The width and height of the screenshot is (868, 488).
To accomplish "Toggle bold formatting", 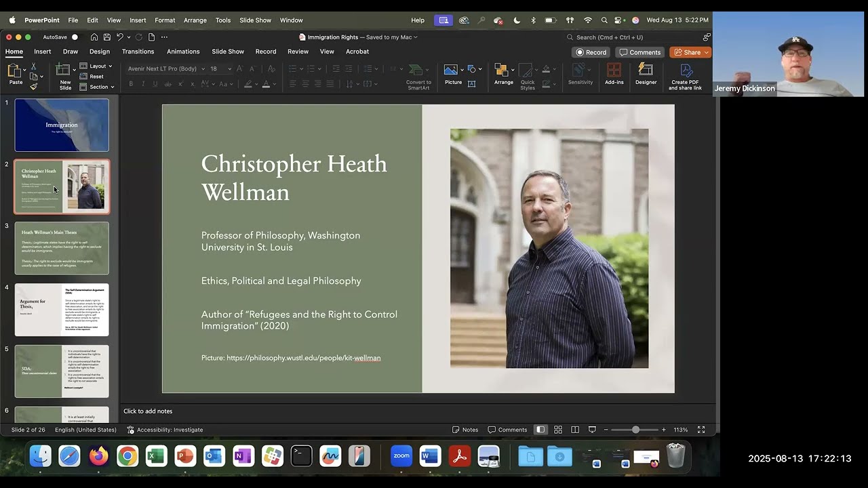I will [x=131, y=84].
